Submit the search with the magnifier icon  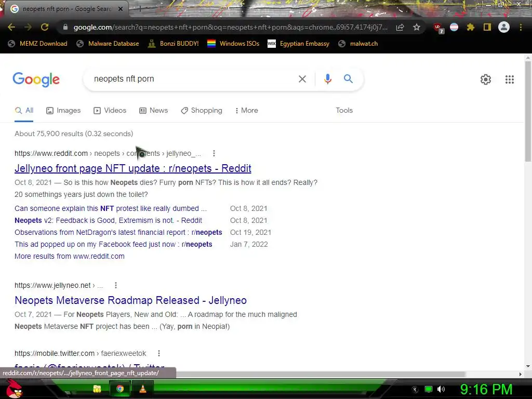point(348,79)
